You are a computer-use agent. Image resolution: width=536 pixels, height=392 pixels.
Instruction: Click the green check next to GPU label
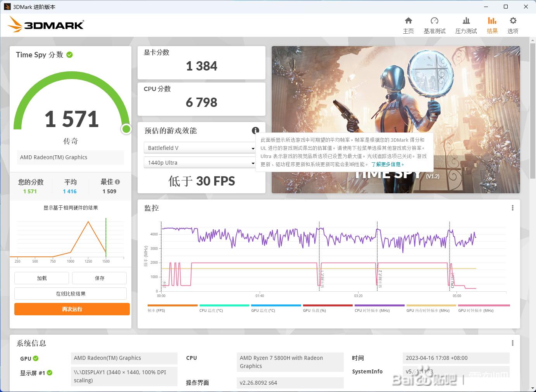36,358
